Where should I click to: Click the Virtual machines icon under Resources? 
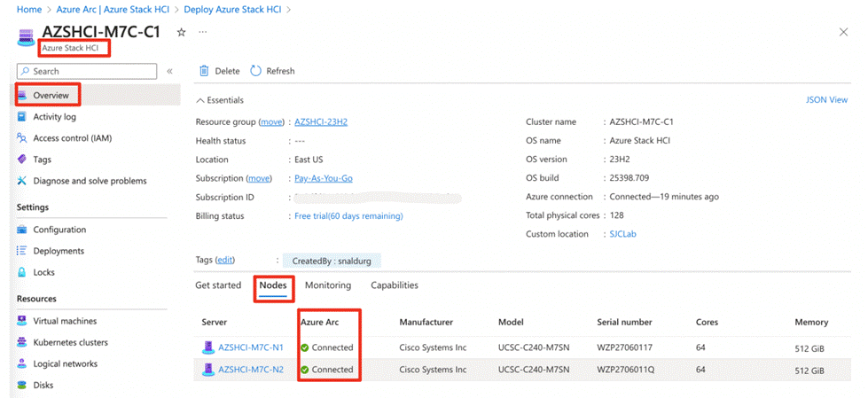click(x=22, y=321)
